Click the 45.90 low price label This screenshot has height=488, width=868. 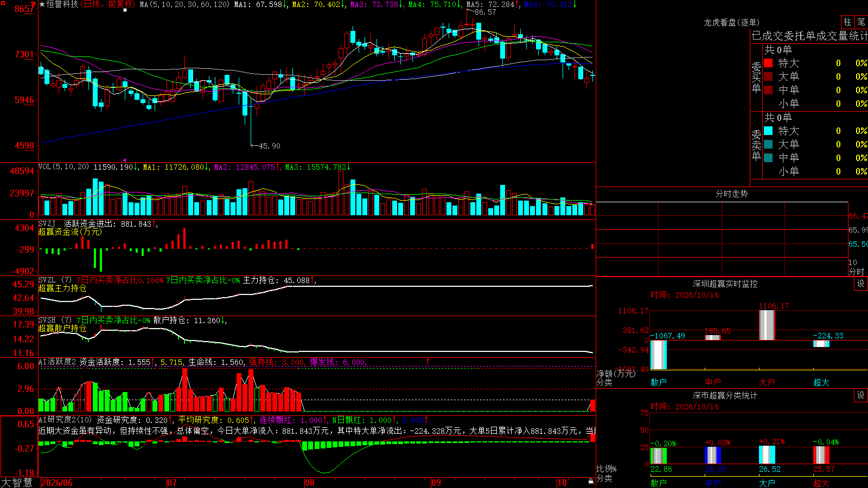(x=270, y=146)
